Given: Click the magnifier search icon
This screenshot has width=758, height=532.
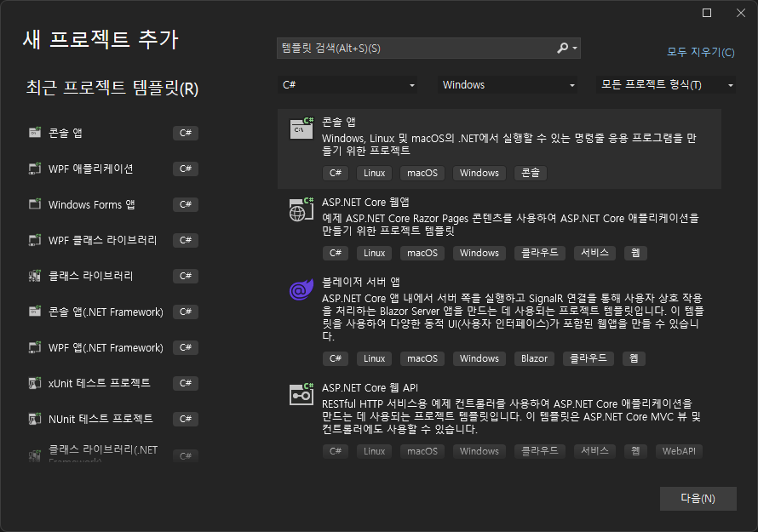Looking at the screenshot, I should tap(562, 48).
